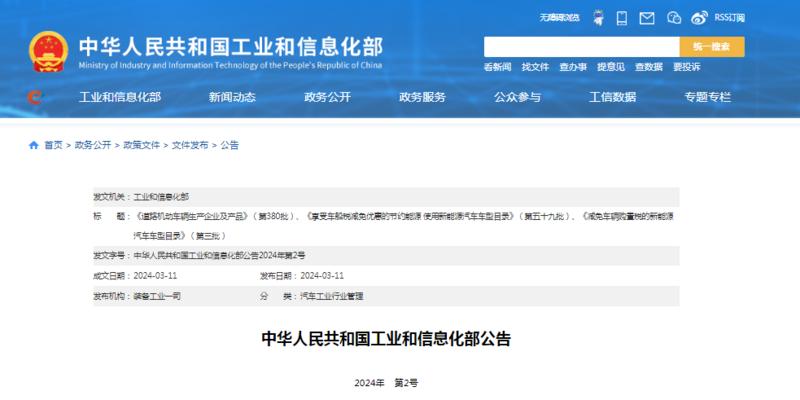
Task: Open the RSS订阅 link
Action: click(730, 18)
